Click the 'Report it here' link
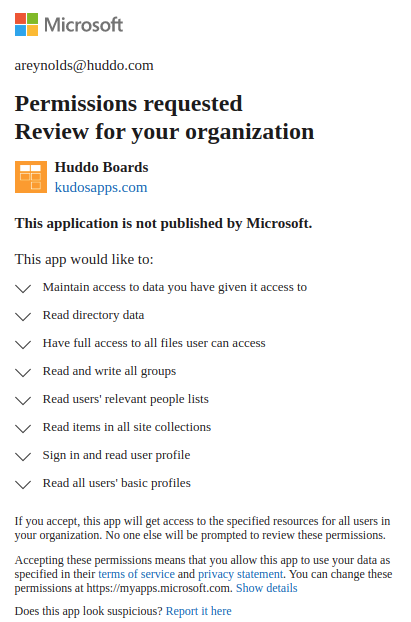The width and height of the screenshot is (411, 622). (198, 611)
